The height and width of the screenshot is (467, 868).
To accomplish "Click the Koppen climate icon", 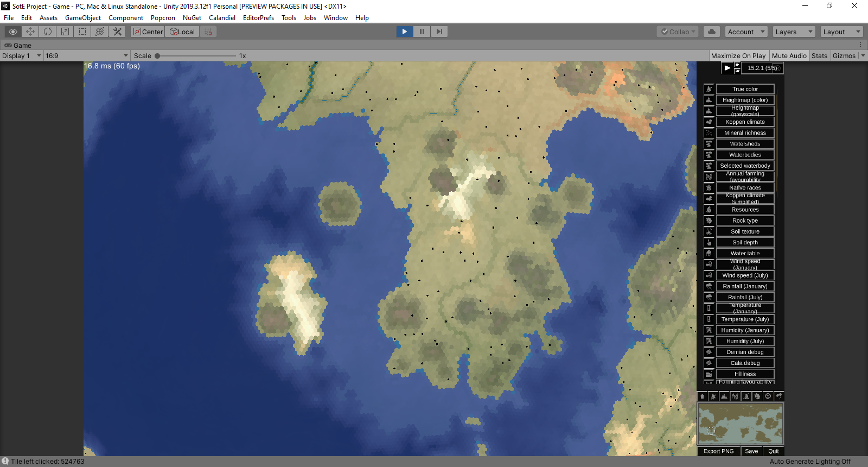I will [709, 122].
